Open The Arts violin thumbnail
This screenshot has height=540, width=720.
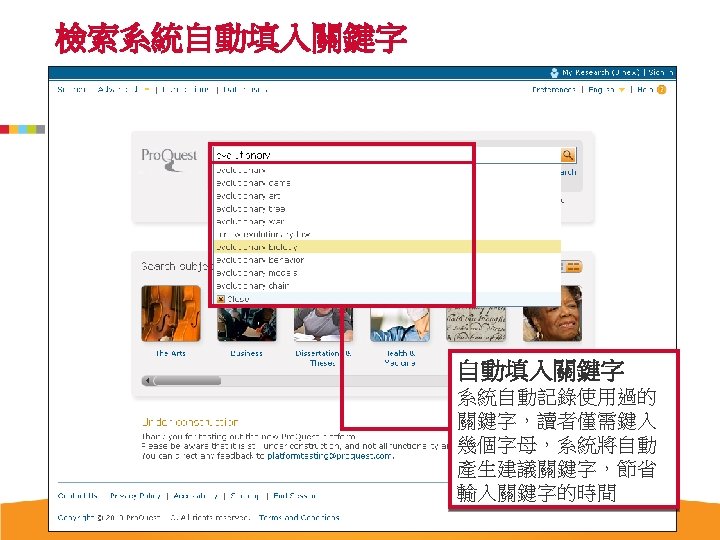point(171,314)
